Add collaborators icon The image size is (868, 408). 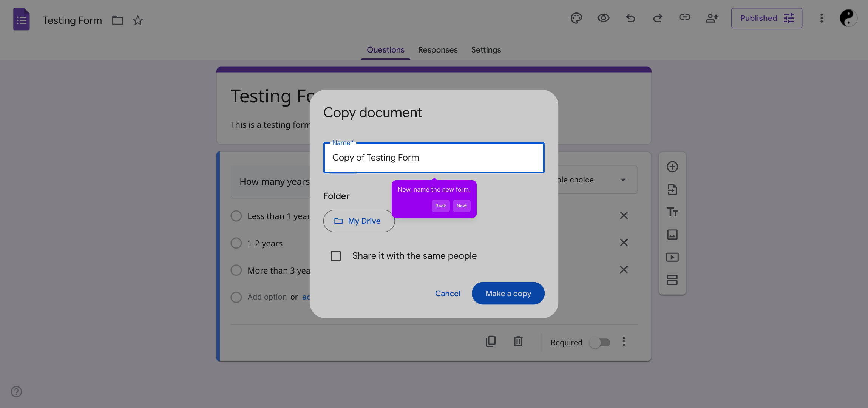pyautogui.click(x=712, y=18)
